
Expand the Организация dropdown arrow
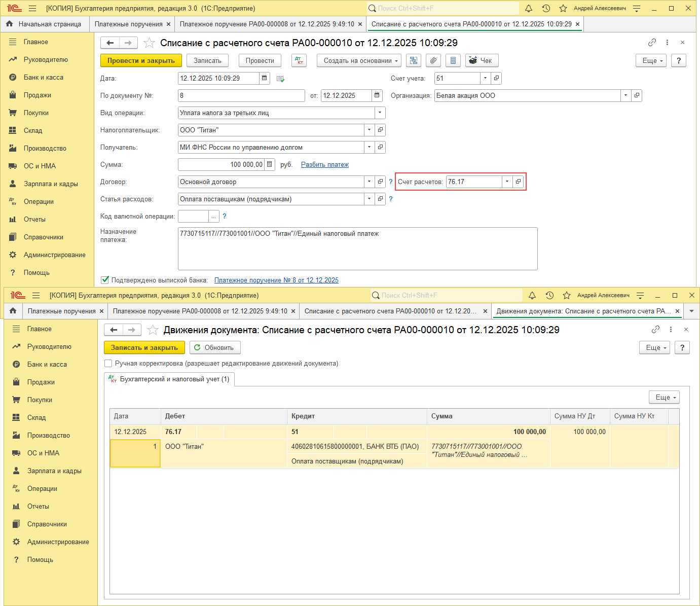point(626,95)
